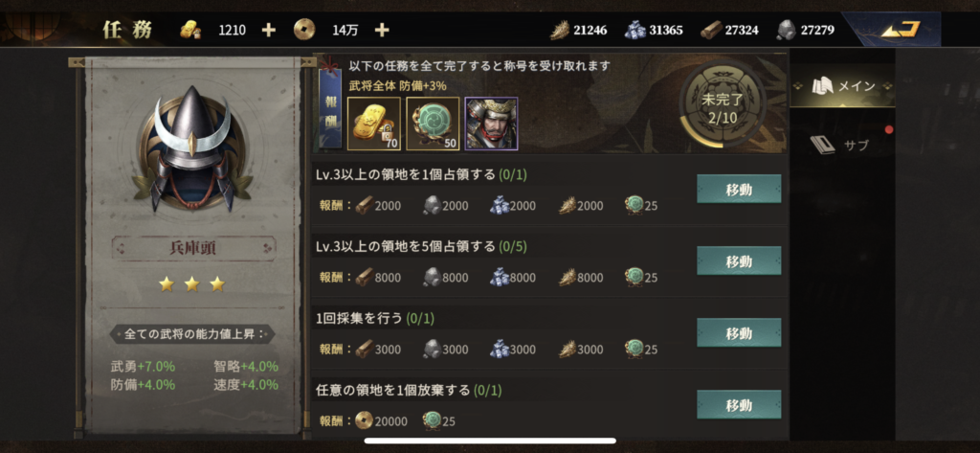This screenshot has height=453, width=980.
Task: Switch to the メイン tab
Action: tap(842, 86)
